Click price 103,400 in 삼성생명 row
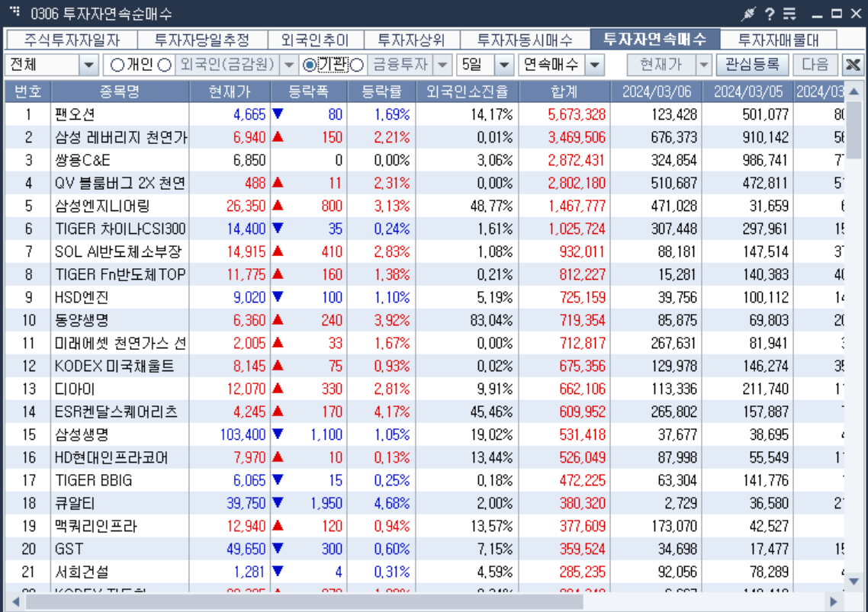Viewport: 868px width, 612px height. click(243, 434)
